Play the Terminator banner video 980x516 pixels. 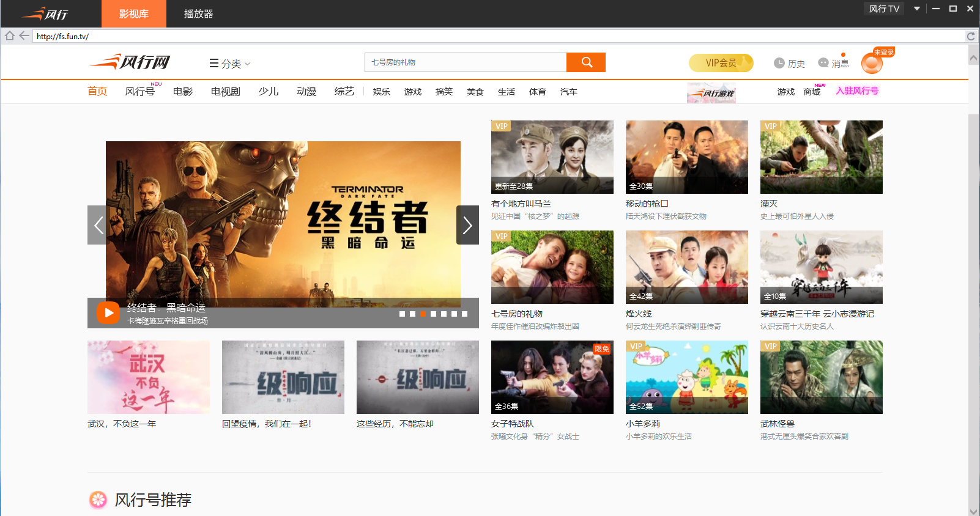[108, 313]
